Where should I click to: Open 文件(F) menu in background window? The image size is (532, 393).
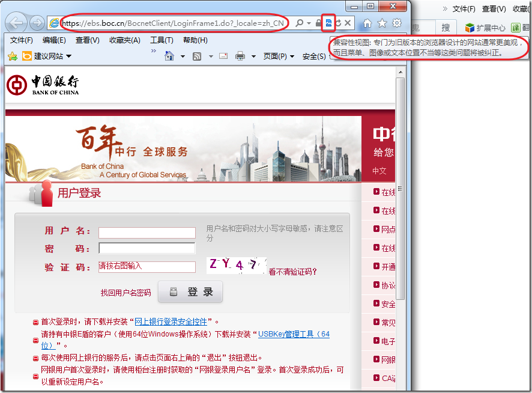click(x=464, y=9)
